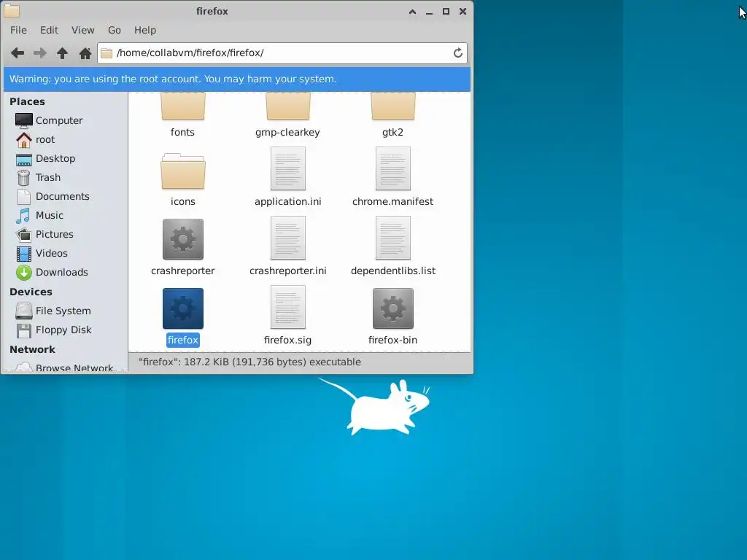Image resolution: width=747 pixels, height=560 pixels.
Task: Open home folder via house icon
Action: 85,52
